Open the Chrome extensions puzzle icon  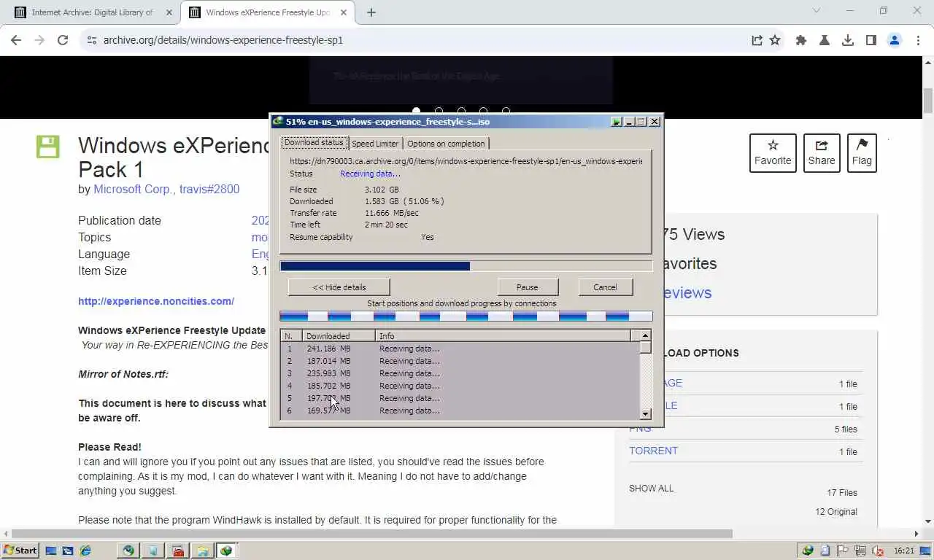coord(801,40)
